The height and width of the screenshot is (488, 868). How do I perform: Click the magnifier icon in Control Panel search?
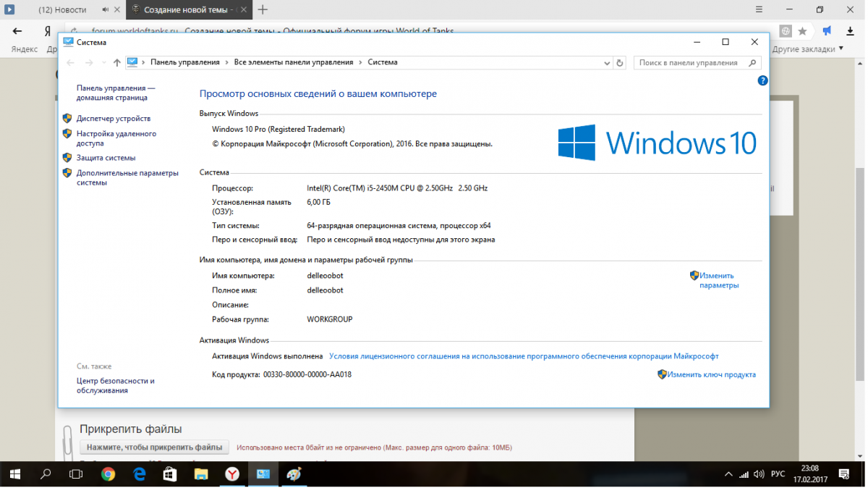point(753,63)
